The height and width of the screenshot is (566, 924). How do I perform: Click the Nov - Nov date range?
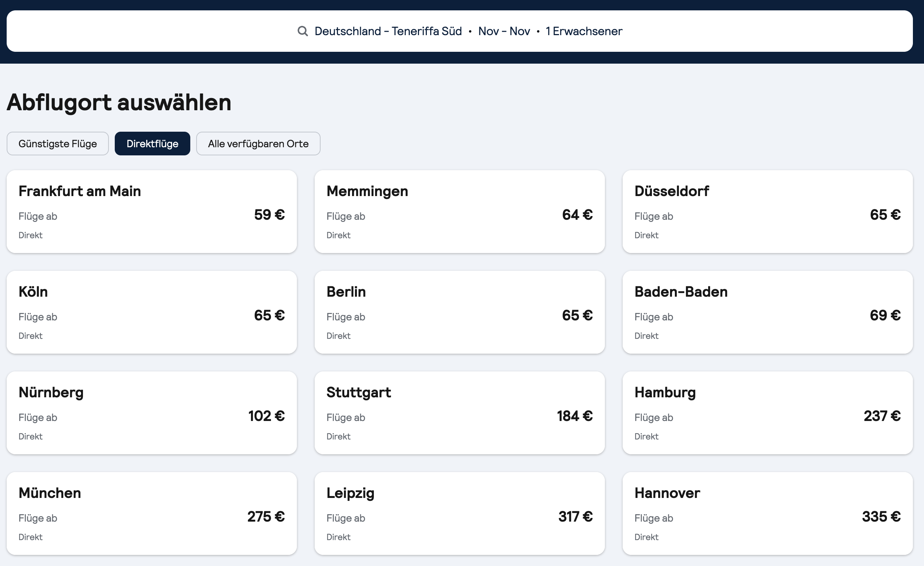503,31
